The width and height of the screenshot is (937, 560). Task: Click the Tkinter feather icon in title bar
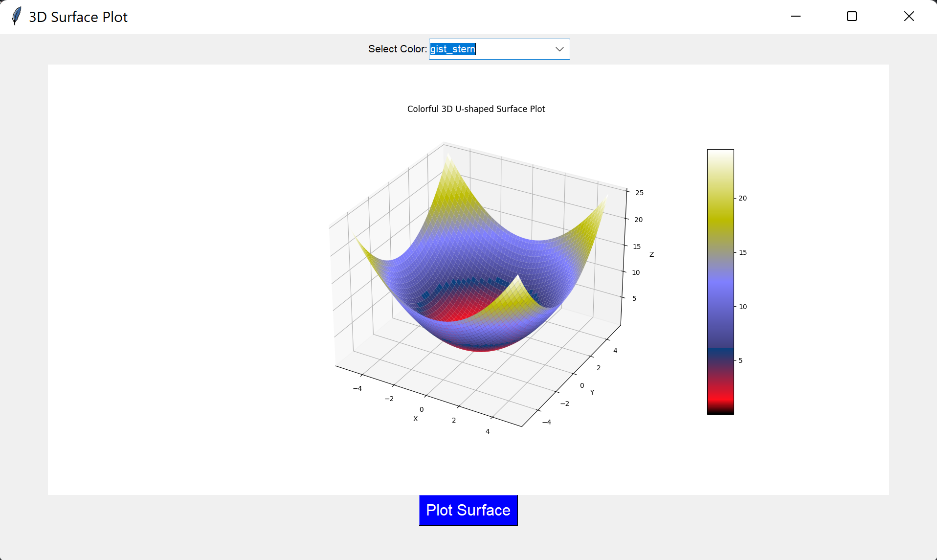(x=16, y=16)
